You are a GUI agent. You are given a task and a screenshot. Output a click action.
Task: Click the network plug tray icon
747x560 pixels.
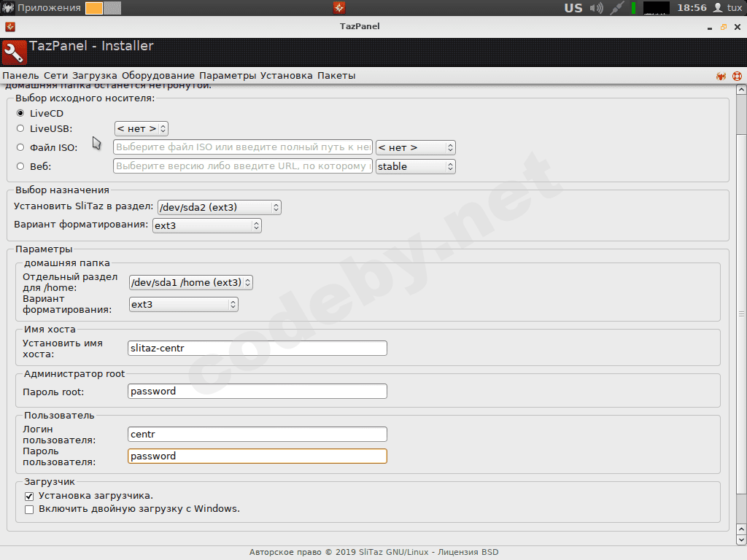(x=617, y=8)
